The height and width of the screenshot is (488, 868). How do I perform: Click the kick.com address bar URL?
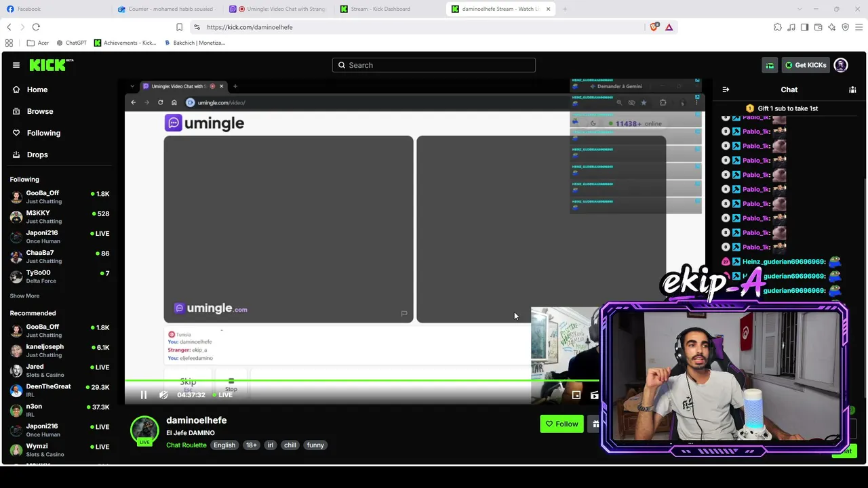[x=250, y=27]
